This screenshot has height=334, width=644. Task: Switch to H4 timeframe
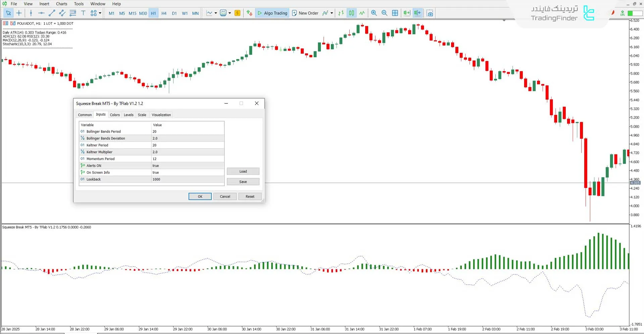pos(164,13)
